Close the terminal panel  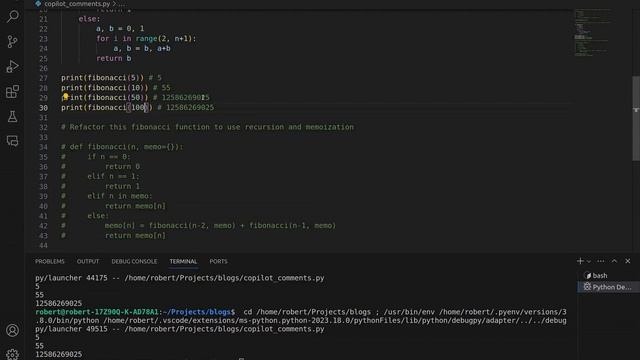click(x=628, y=261)
